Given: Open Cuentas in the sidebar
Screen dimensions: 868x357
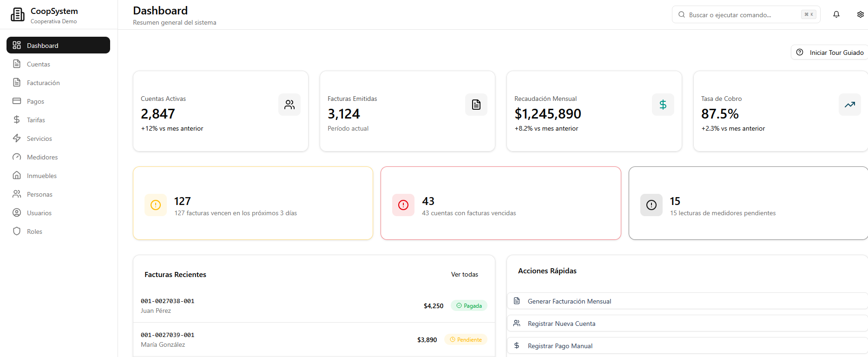Looking at the screenshot, I should click(39, 64).
